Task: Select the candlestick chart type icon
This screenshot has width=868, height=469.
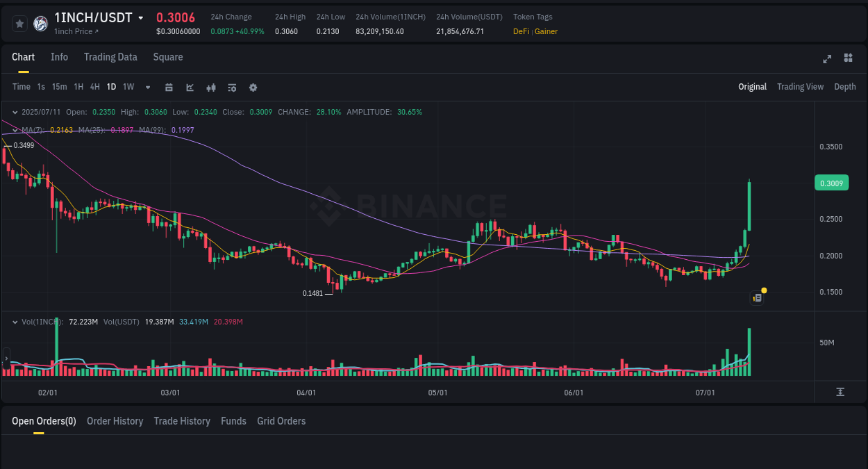Action: pyautogui.click(x=210, y=87)
